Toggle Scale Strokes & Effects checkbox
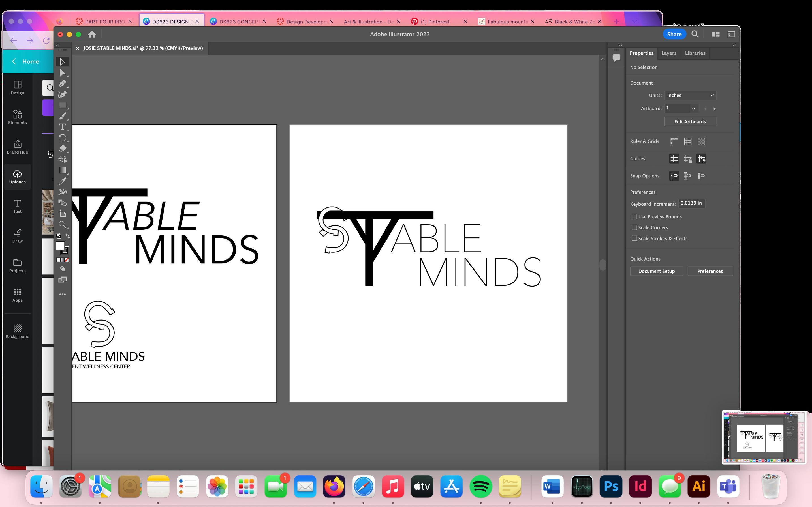Viewport: 812px width, 507px height. [634, 239]
